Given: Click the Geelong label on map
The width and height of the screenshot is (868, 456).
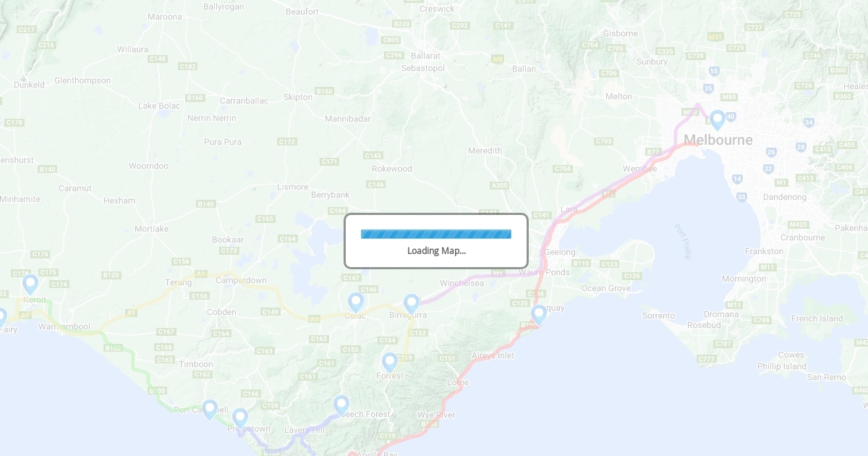Looking at the screenshot, I should [560, 252].
